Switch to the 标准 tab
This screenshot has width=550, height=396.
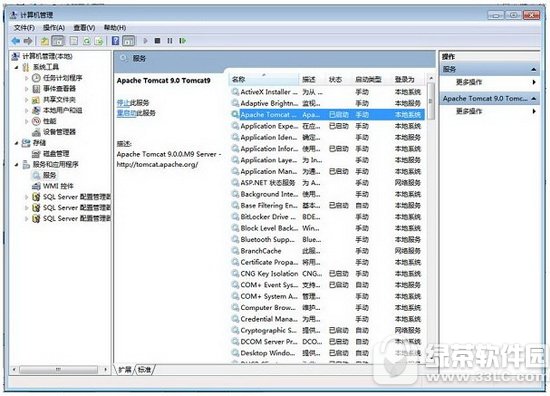pos(145,369)
